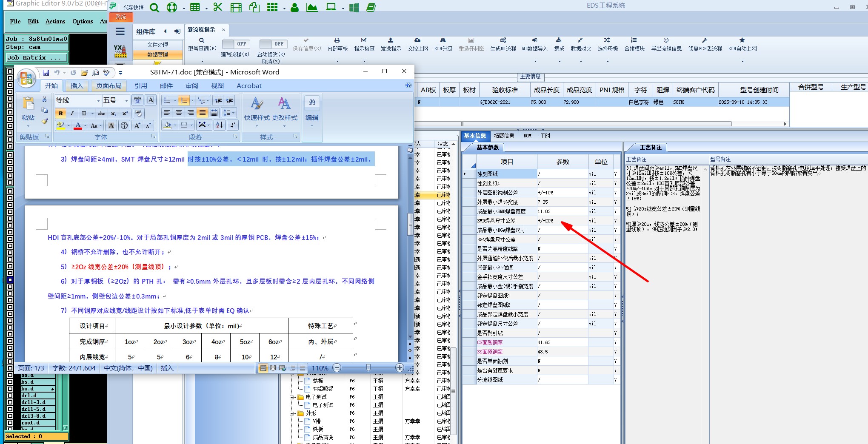This screenshot has height=444, width=868.
Task: Collapse the 外形 folder tree node
Action: tap(292, 413)
